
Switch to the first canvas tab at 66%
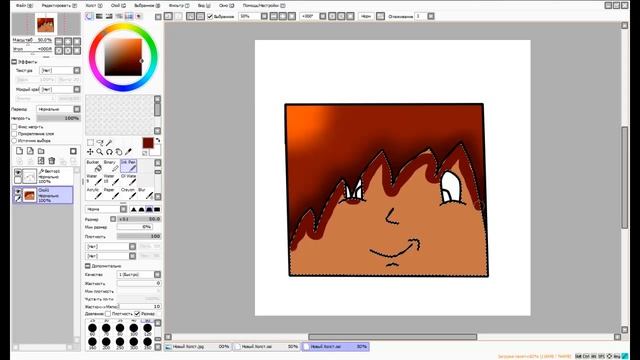[x=198, y=347]
